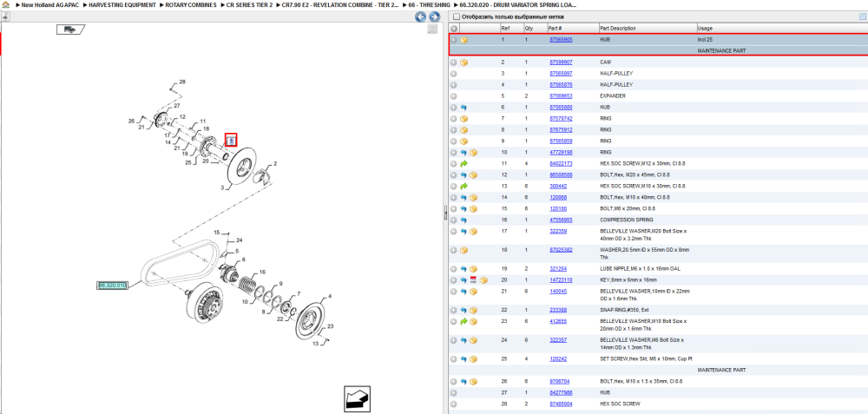Toggle selection circle for HUB ref 27
868x414 pixels.
(x=454, y=392)
